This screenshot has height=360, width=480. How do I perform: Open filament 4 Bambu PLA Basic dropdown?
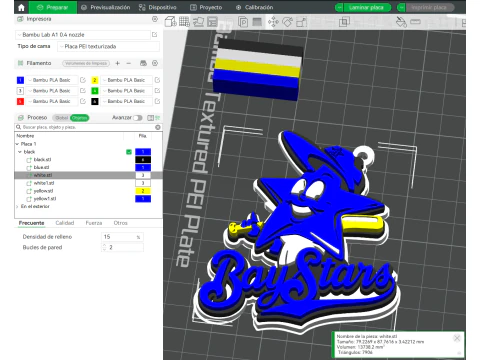pyautogui.click(x=127, y=91)
